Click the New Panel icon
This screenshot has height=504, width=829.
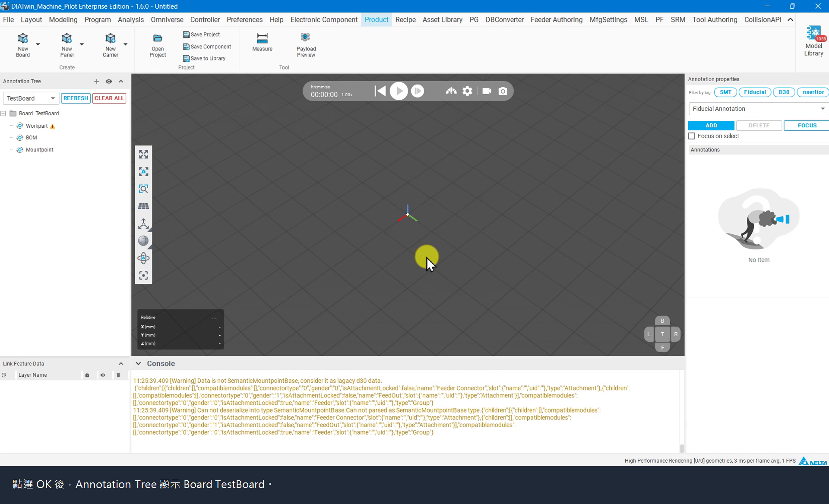66,44
